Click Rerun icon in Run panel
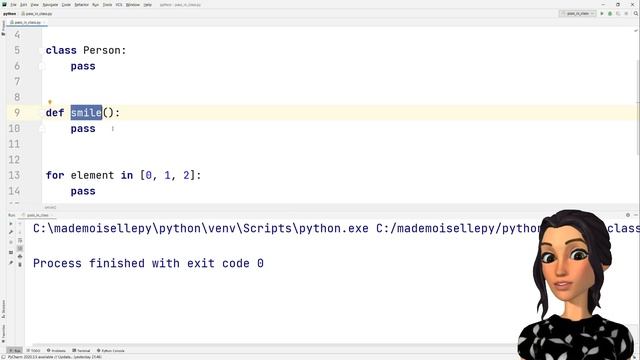640x360 pixels. [11, 224]
